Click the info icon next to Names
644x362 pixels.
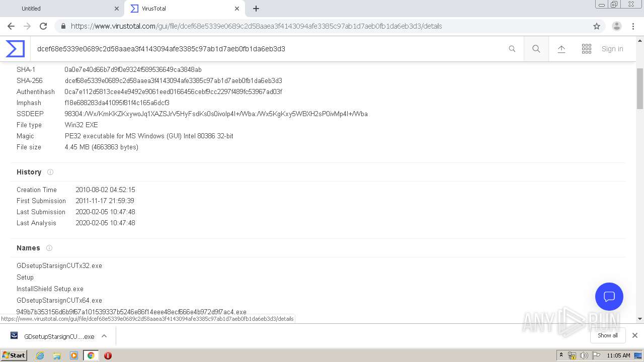49,248
